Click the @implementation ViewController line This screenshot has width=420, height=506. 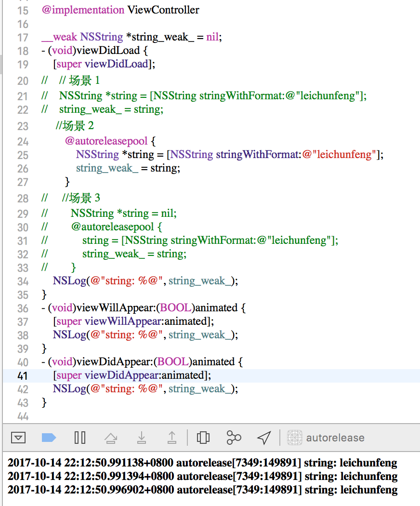pos(120,10)
